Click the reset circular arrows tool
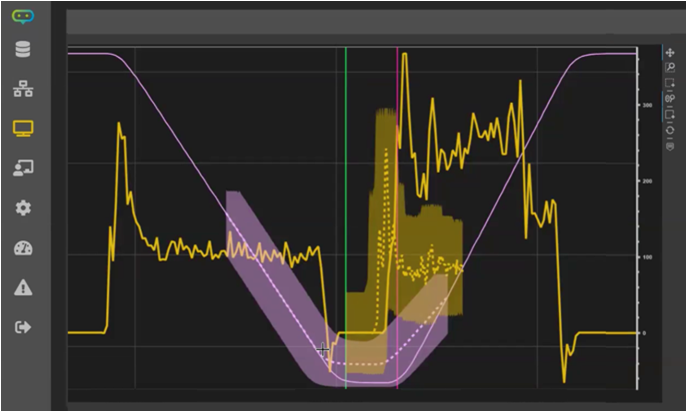 pos(670,131)
